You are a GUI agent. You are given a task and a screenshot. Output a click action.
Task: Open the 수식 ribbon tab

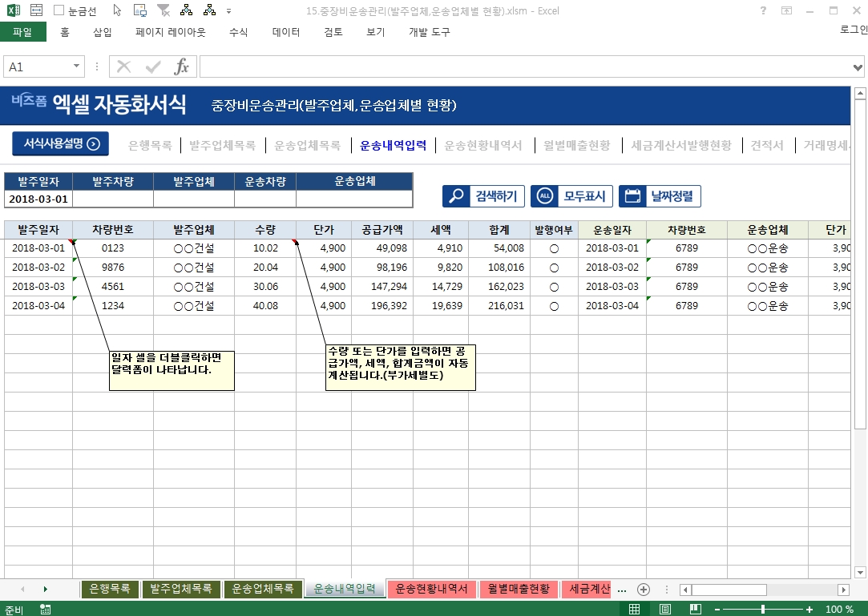click(x=238, y=32)
